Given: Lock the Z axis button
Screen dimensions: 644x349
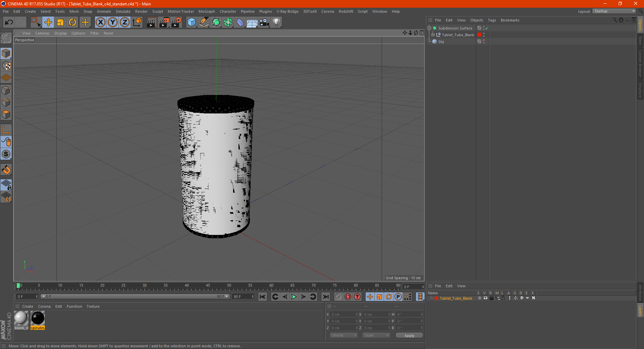Looking at the screenshot, I should point(125,22).
